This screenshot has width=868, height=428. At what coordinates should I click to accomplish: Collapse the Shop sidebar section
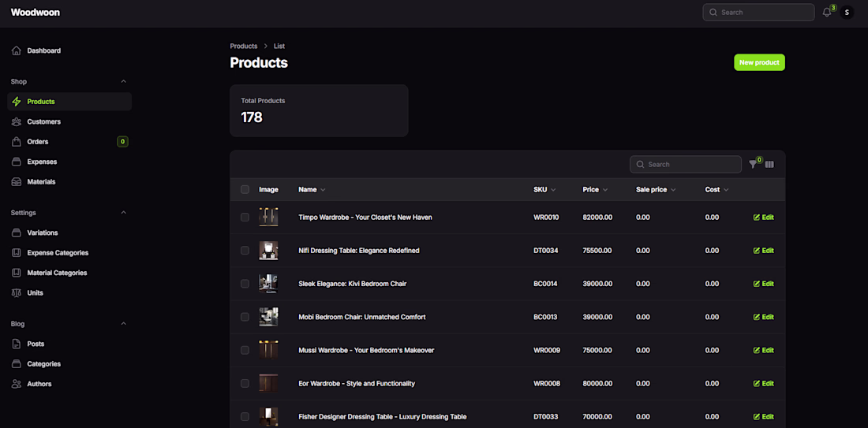point(123,81)
